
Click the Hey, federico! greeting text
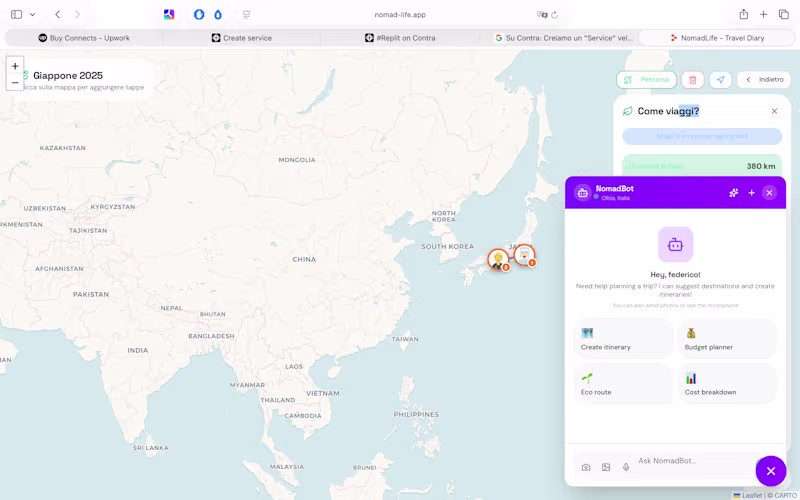(675, 274)
